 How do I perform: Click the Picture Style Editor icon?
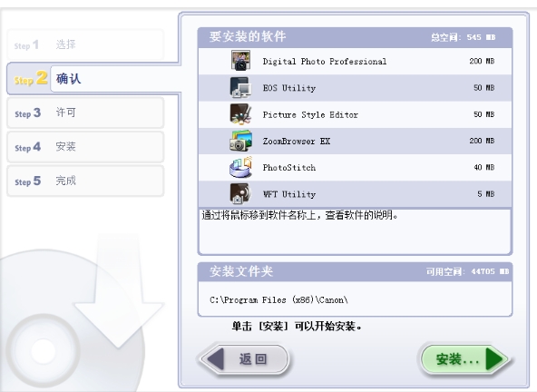pos(240,113)
